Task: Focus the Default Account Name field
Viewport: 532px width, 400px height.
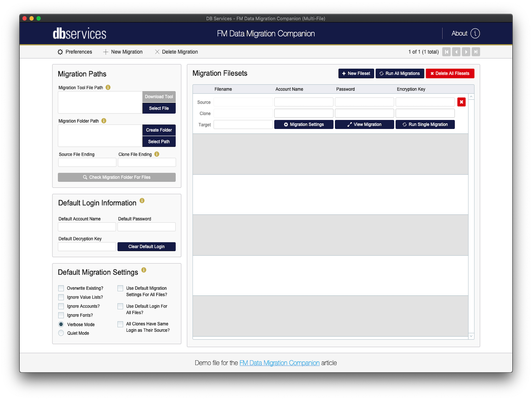Action: pos(87,227)
